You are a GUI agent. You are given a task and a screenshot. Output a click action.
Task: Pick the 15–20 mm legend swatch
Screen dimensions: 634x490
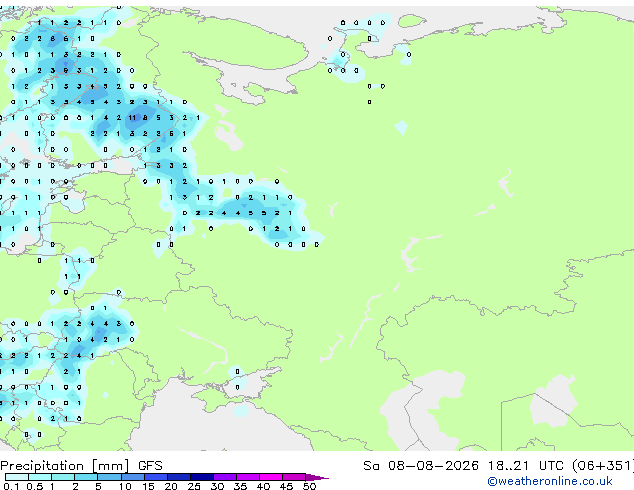click(x=156, y=477)
